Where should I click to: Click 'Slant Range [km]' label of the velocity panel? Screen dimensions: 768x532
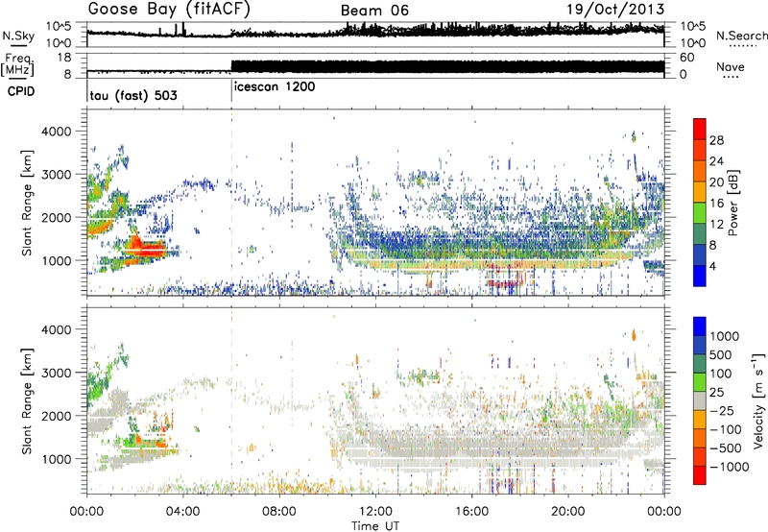[x=27, y=401]
